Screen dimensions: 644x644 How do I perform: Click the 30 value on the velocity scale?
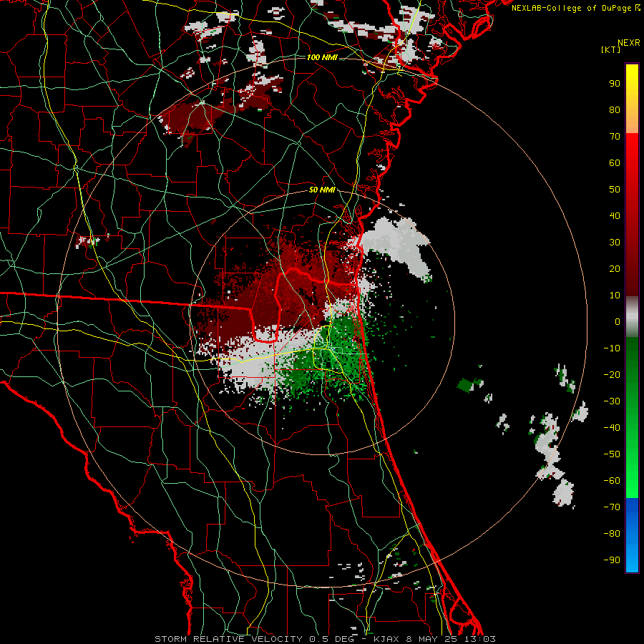point(615,243)
